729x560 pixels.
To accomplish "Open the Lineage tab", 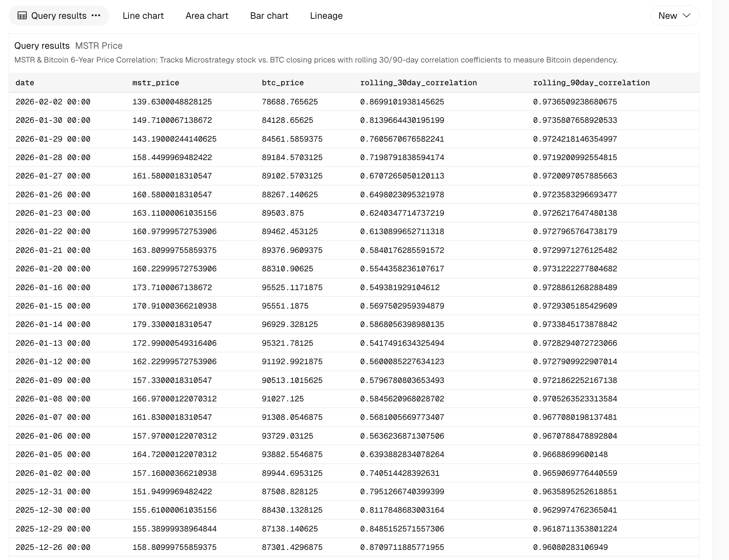I will (x=326, y=16).
